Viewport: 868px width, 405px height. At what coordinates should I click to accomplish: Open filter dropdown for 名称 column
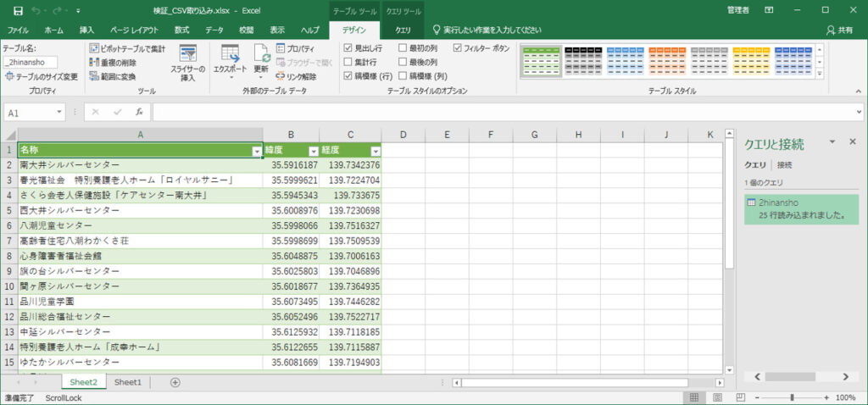point(256,151)
